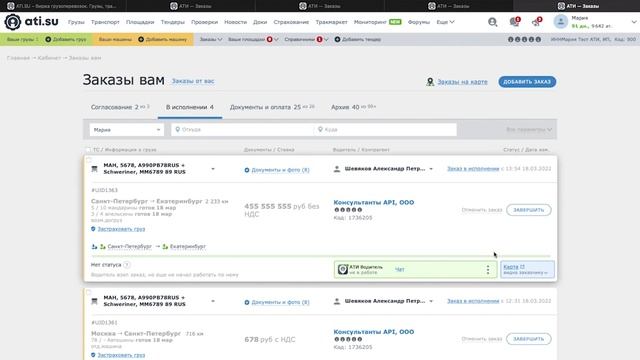The height and width of the screenshot is (360, 640).
Task: Click the rating stars in the grey toolbar
Action: (x=524, y=40)
